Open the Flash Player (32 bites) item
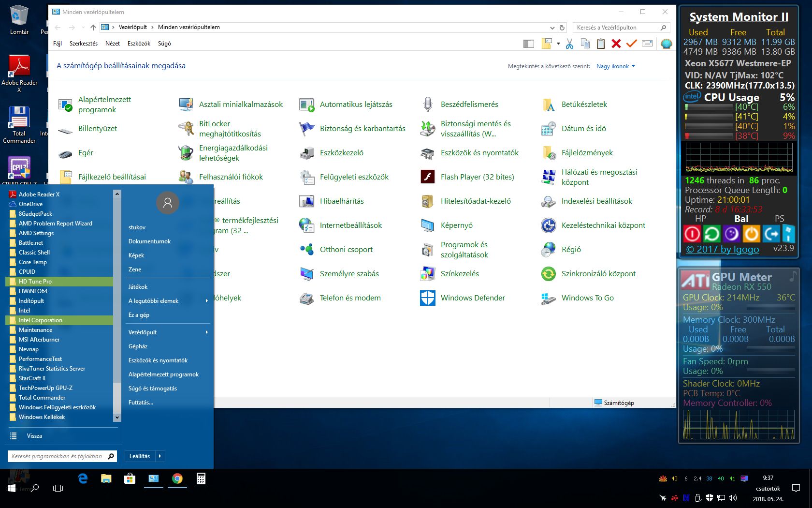The image size is (812, 508). coord(477,177)
